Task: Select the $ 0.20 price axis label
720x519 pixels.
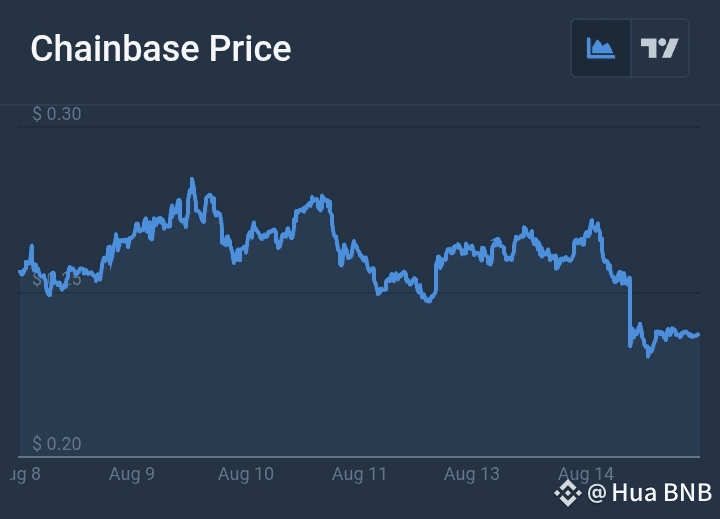Action: (x=57, y=444)
